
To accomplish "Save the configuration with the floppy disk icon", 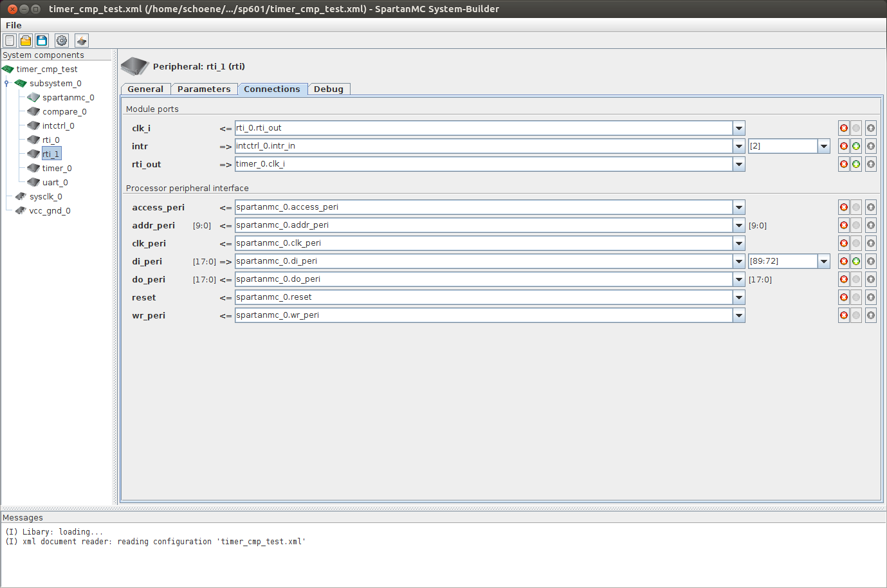I will click(42, 41).
